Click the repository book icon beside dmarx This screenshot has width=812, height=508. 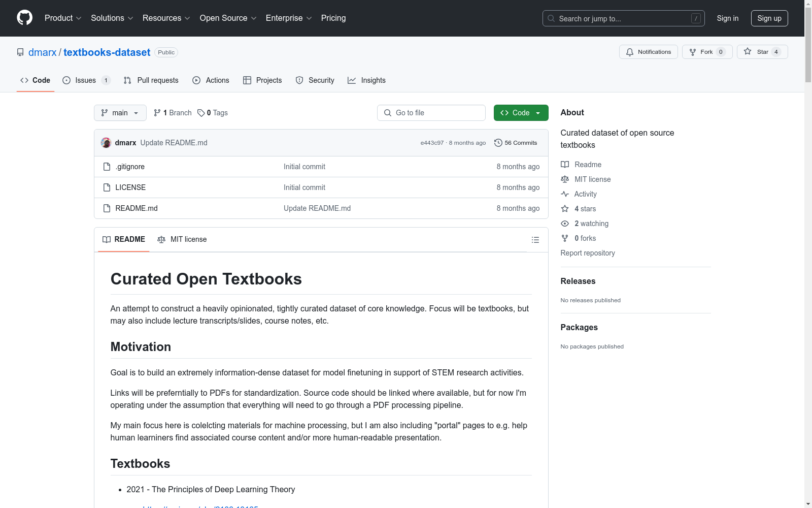click(x=20, y=52)
